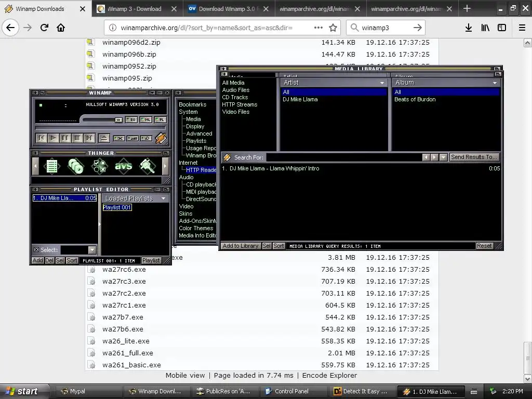The width and height of the screenshot is (532, 399).
Task: Select Skins in preferences tree
Action: pyautogui.click(x=185, y=214)
